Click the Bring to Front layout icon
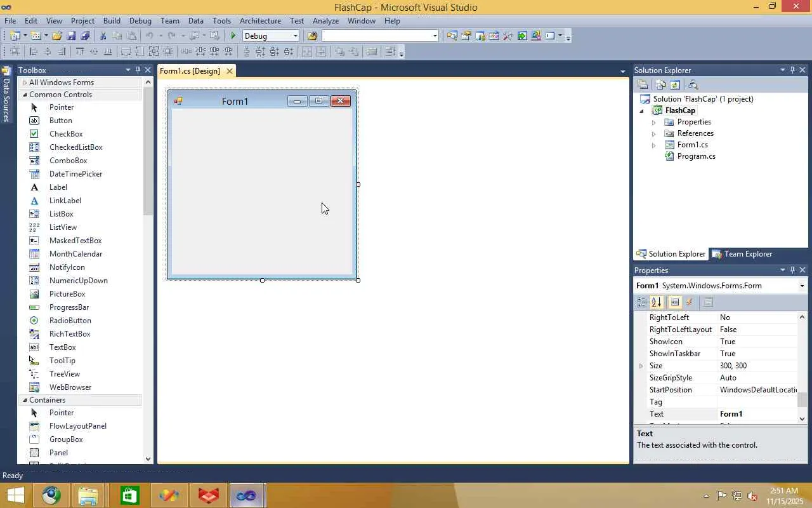The image size is (812, 508). pos(339,52)
